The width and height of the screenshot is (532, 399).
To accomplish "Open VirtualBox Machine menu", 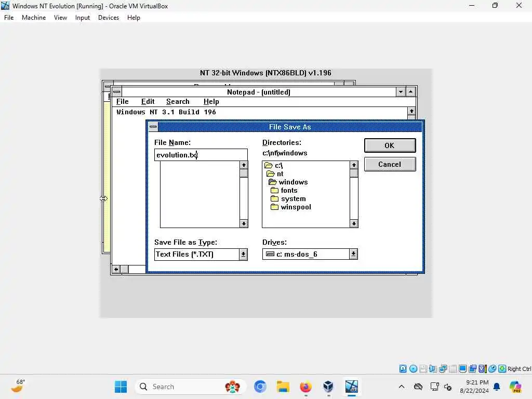I will (34, 18).
